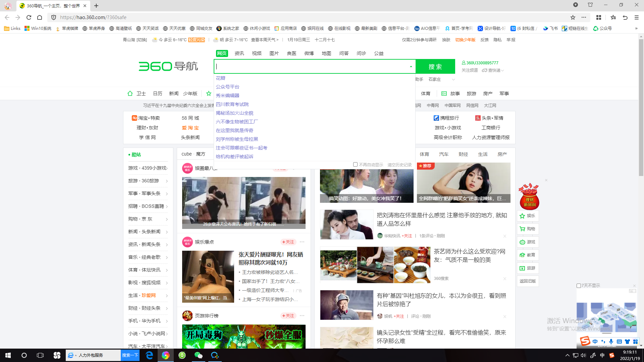The width and height of the screenshot is (644, 362).
Task: Dismiss the 茶艺师 article with its X
Action: pos(505,279)
